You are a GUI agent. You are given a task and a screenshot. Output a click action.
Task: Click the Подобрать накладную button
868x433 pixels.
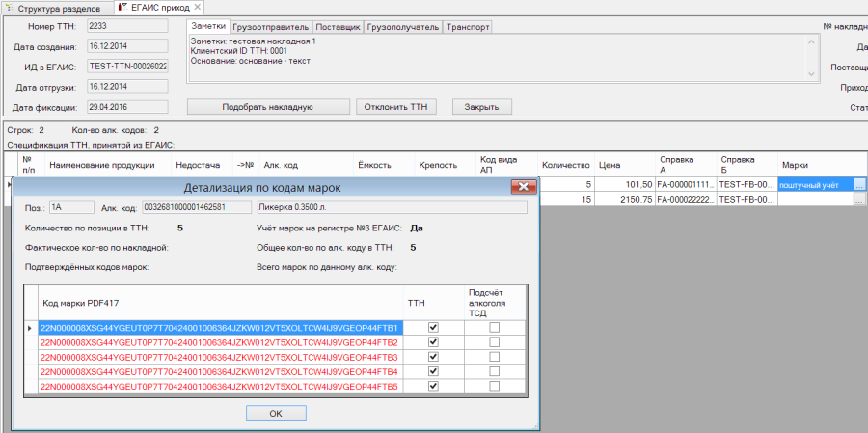coord(268,107)
